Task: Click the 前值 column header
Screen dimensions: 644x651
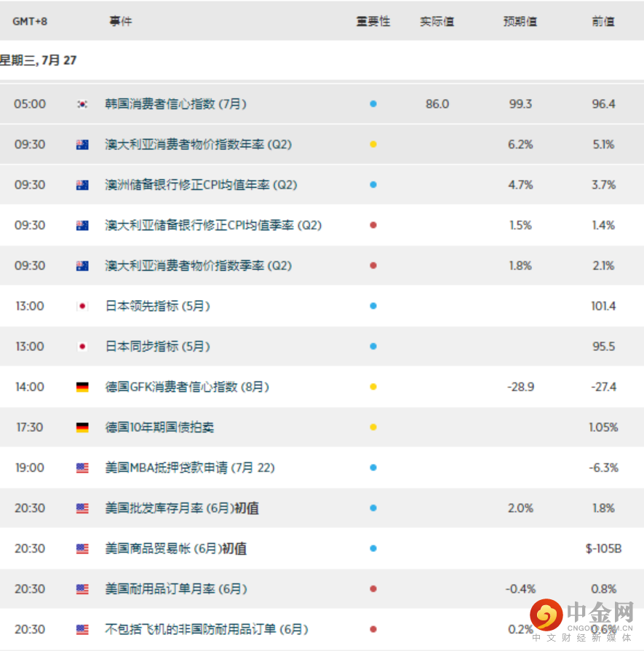Action: 603,21
